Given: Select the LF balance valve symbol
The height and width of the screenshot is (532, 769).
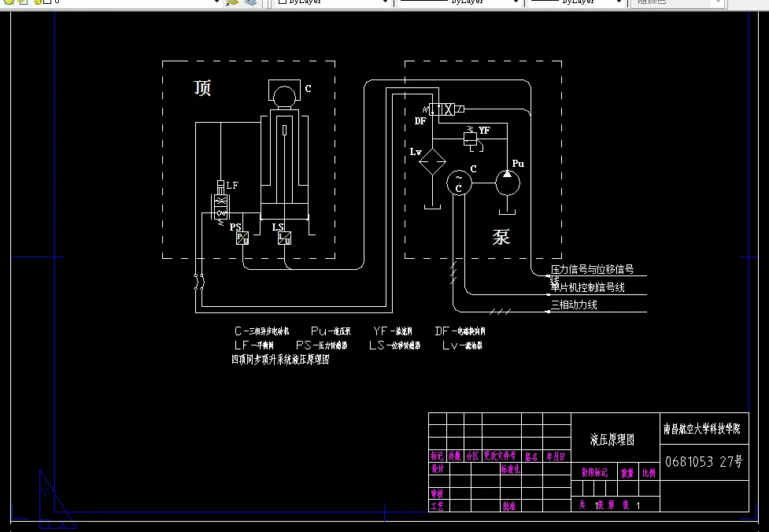Looking at the screenshot, I should pyautogui.click(x=221, y=202).
